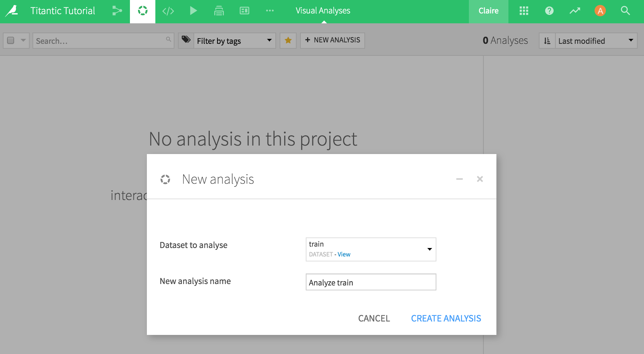Click the search magnifier in navbar
Viewport: 644px width, 354px height.
click(625, 11)
